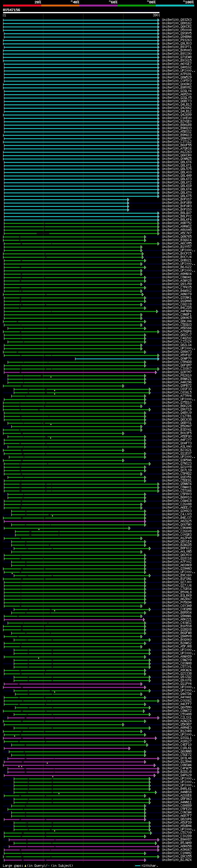Open hit UniRef100_A7PG91
Screen dimensions: 197x868
tap(177, 74)
